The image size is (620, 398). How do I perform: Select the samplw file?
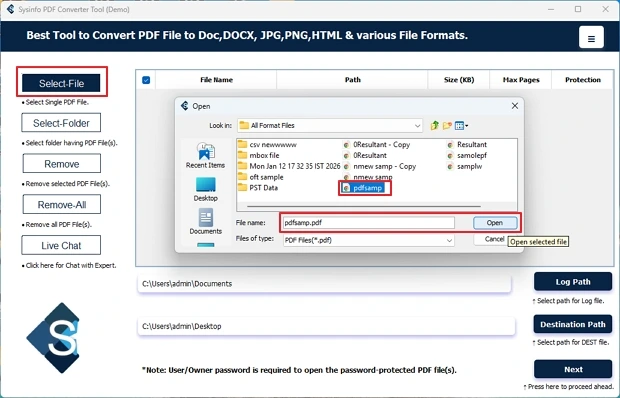tap(465, 166)
